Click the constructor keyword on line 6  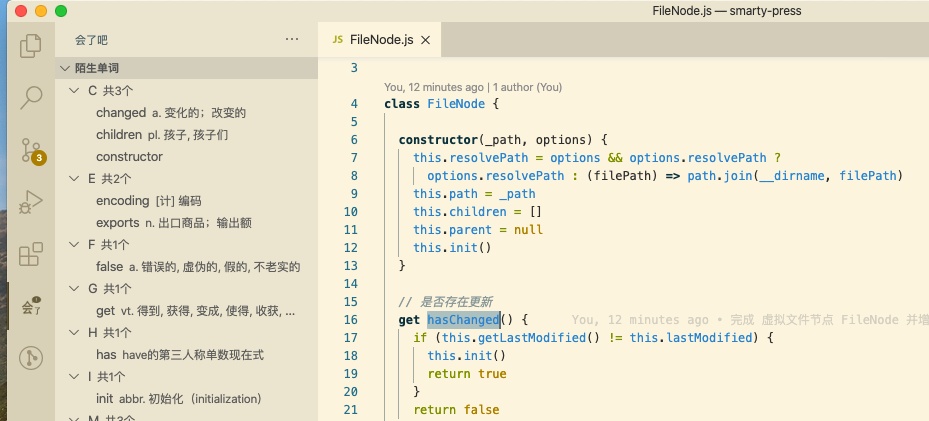coord(438,140)
